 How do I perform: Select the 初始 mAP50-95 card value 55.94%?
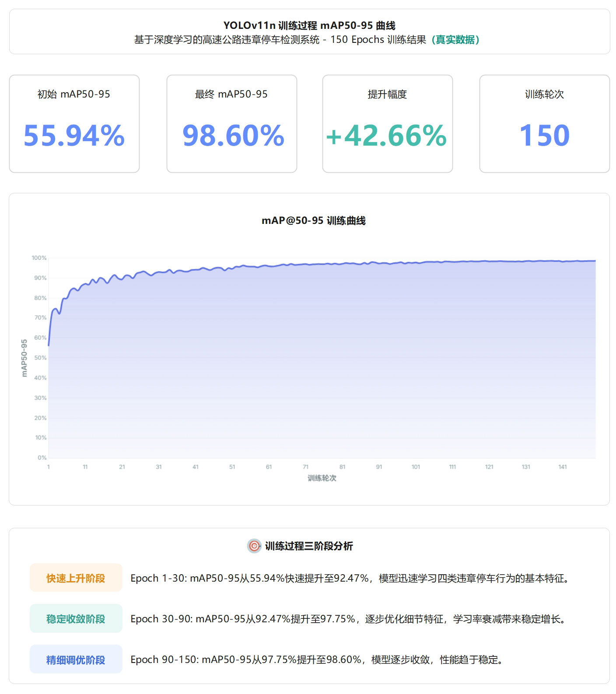(x=74, y=136)
